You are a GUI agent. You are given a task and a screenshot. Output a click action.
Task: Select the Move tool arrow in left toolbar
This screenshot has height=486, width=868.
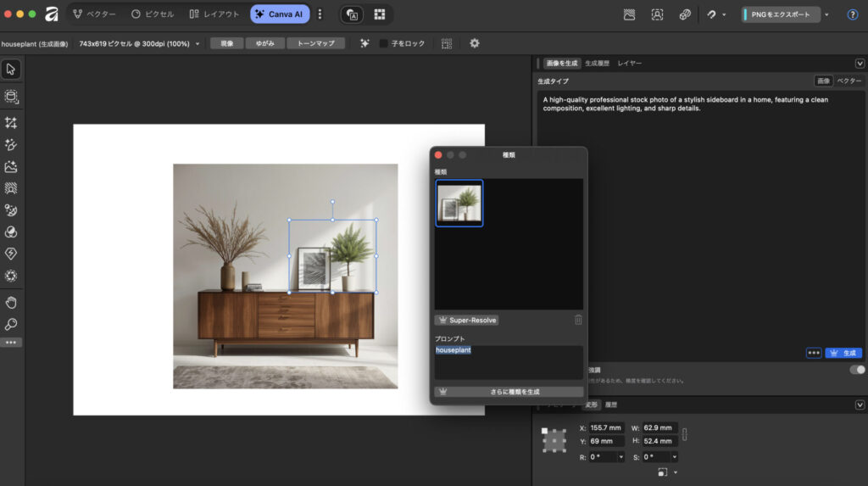[11, 69]
